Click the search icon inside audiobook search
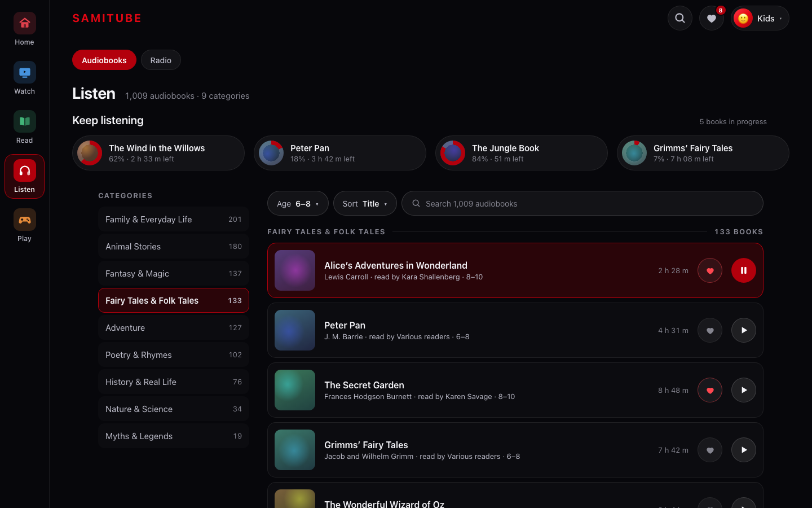The height and width of the screenshot is (508, 812). 416,203
